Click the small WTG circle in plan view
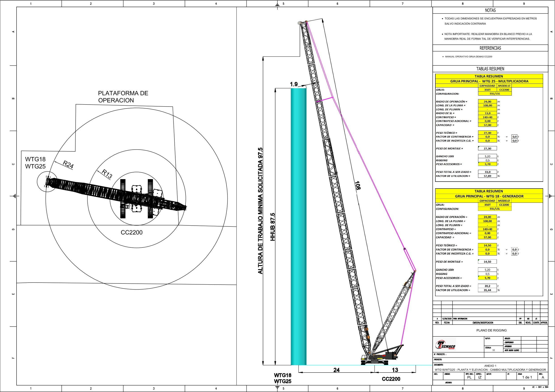 (47, 182)
